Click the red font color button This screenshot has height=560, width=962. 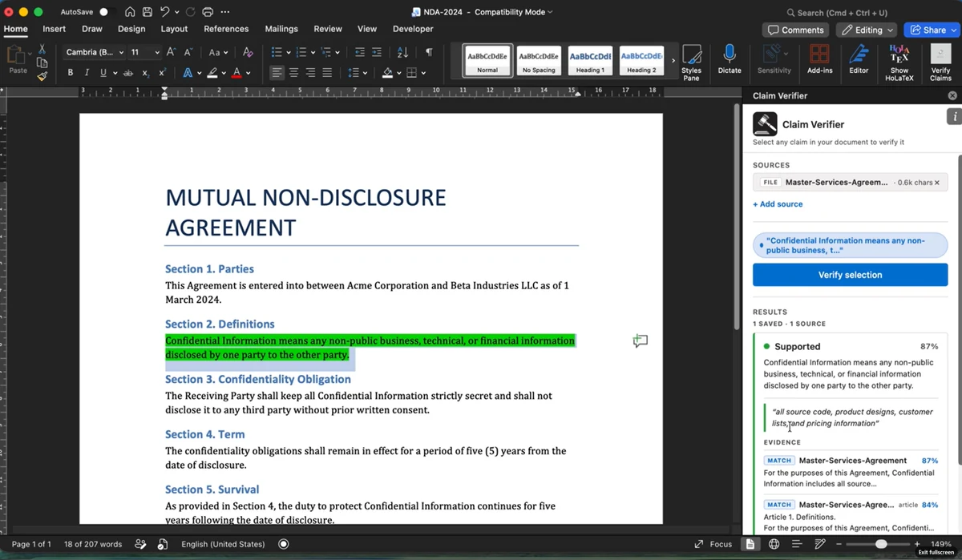click(x=236, y=73)
